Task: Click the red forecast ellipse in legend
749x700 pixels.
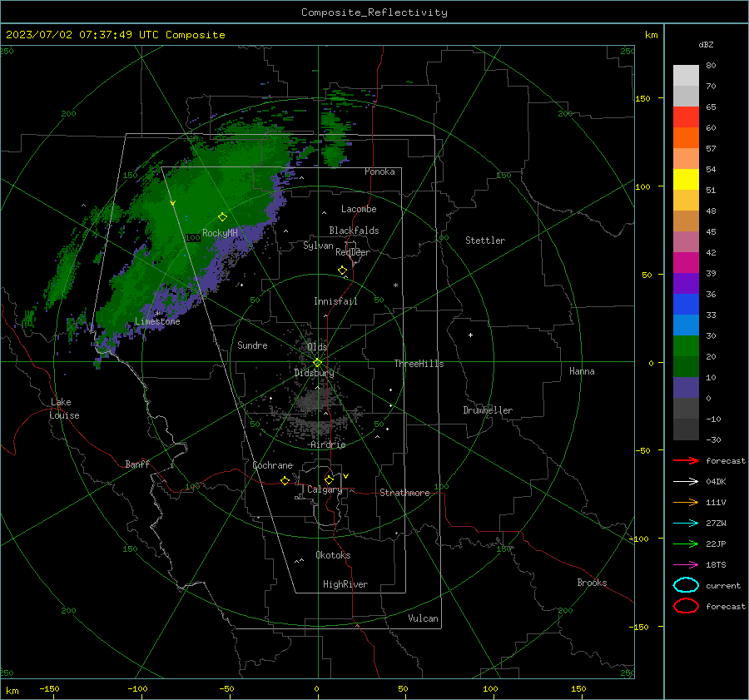Action: 686,606
